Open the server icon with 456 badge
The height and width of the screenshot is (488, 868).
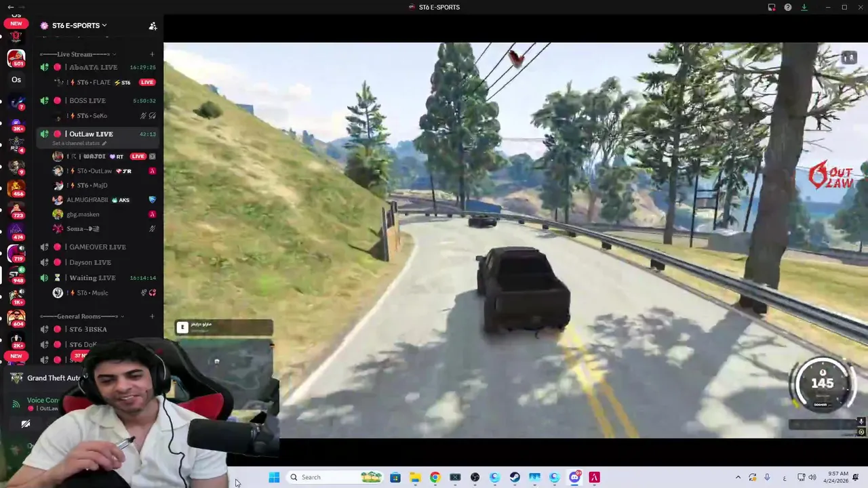[16, 188]
